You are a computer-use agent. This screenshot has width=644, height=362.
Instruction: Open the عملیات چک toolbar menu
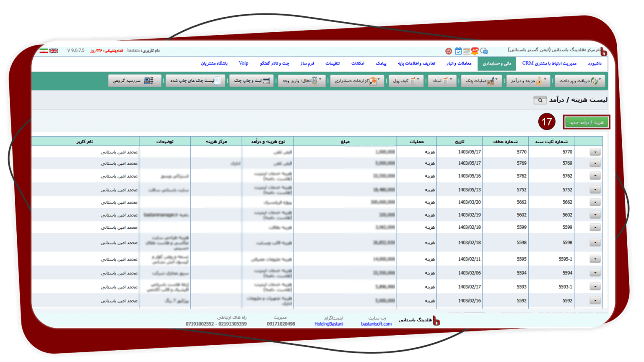tap(481, 81)
